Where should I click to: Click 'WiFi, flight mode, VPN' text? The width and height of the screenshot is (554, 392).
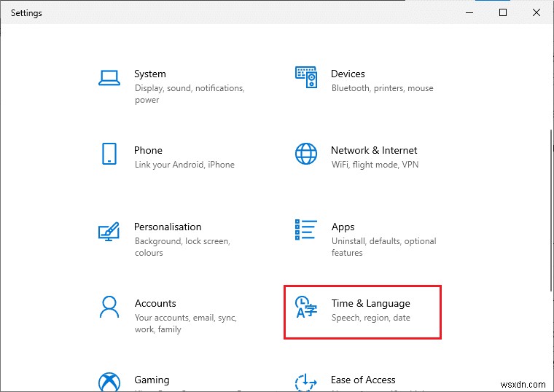[375, 165]
